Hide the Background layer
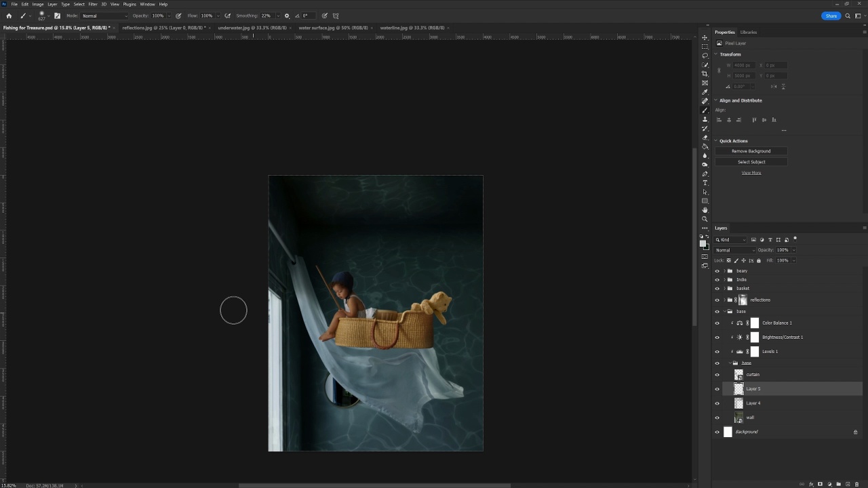Screen dimensions: 868x488 click(717, 432)
